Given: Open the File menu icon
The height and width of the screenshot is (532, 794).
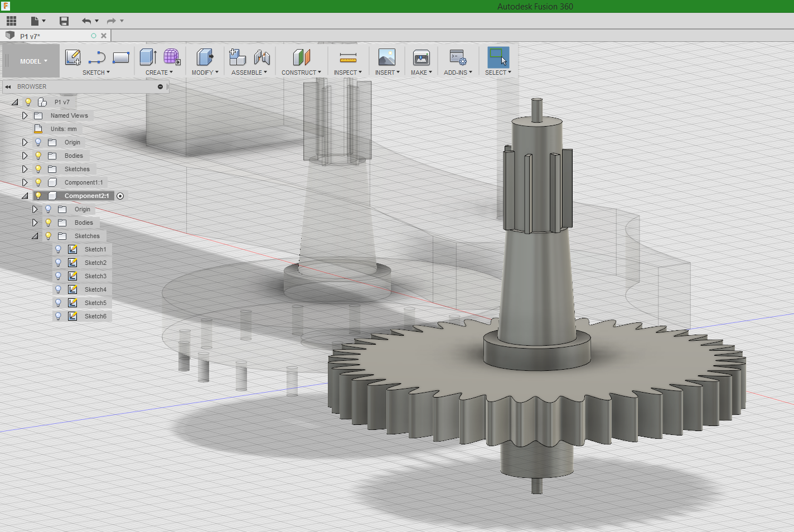Looking at the screenshot, I should coord(35,21).
